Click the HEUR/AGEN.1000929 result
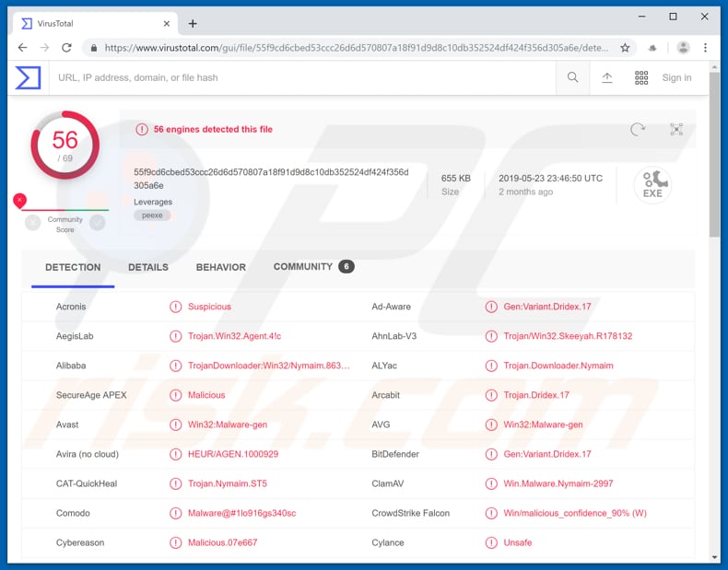This screenshot has height=570, width=728. (x=233, y=454)
